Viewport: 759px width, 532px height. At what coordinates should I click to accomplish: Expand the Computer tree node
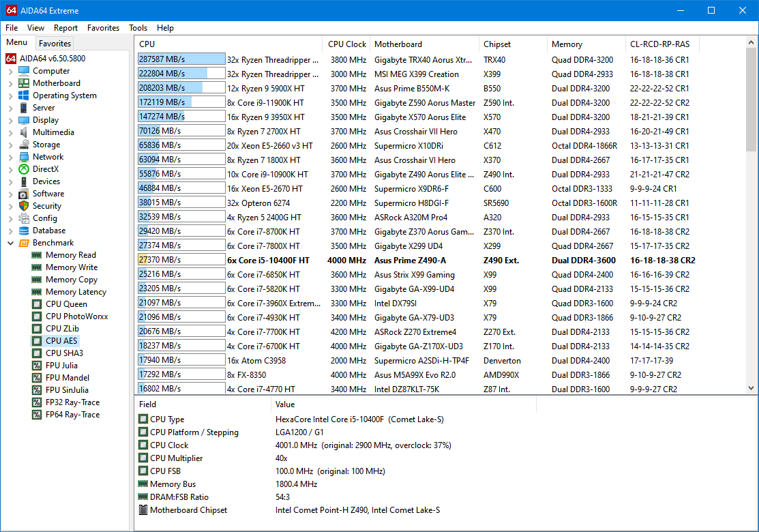click(x=11, y=71)
